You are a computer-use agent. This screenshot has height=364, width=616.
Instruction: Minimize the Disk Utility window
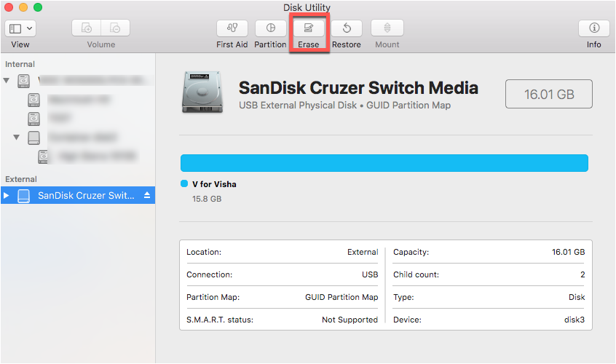tap(23, 7)
